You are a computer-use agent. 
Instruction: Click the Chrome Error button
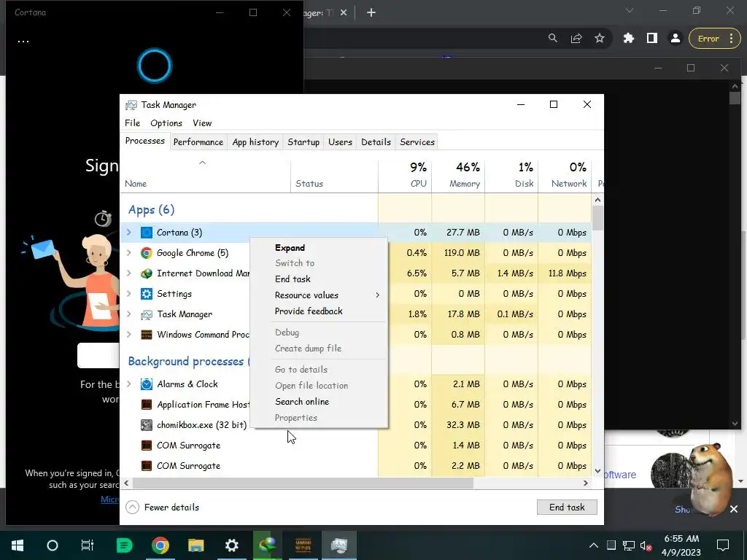pos(713,39)
